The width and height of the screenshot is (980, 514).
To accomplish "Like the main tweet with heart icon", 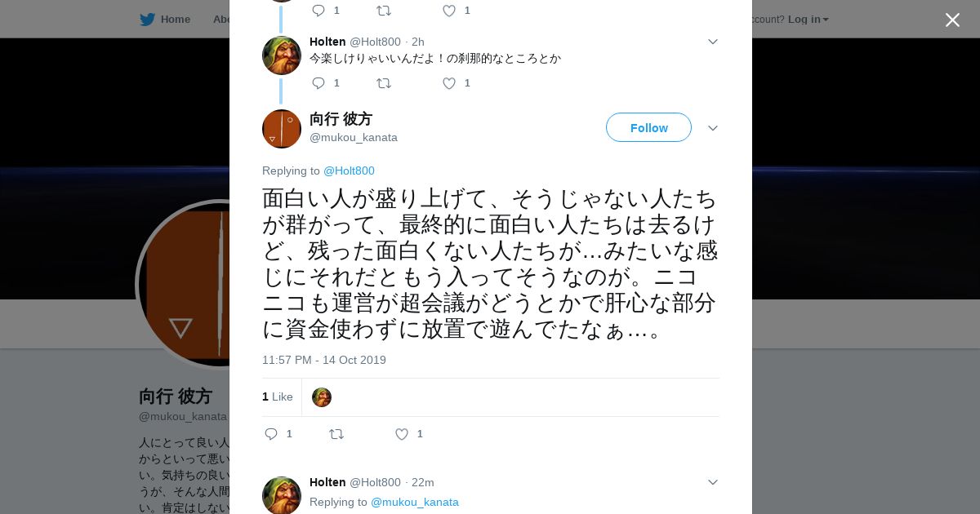I will (402, 434).
